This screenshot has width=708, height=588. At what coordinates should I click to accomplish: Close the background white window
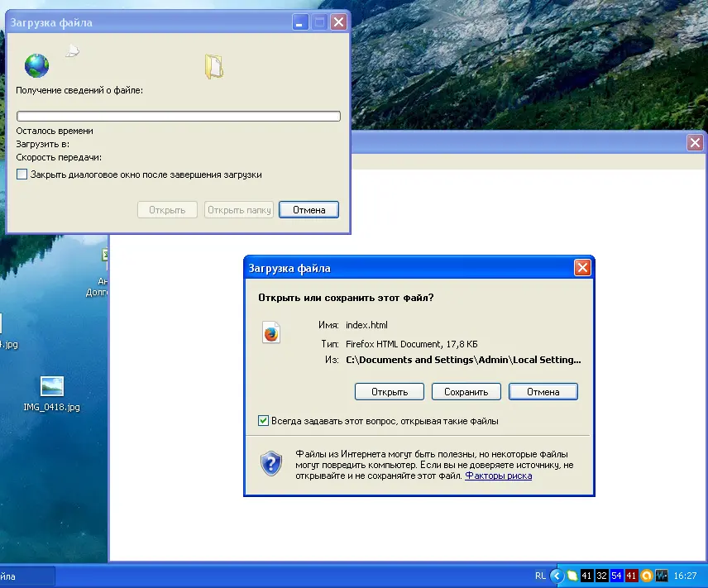point(695,143)
